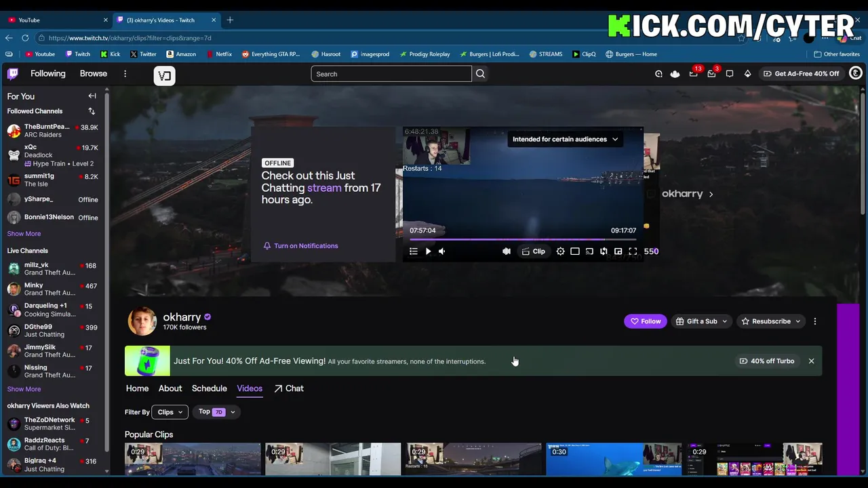The width and height of the screenshot is (868, 488).
Task: Open the inbox icon showing 13 notifications
Action: point(694,73)
